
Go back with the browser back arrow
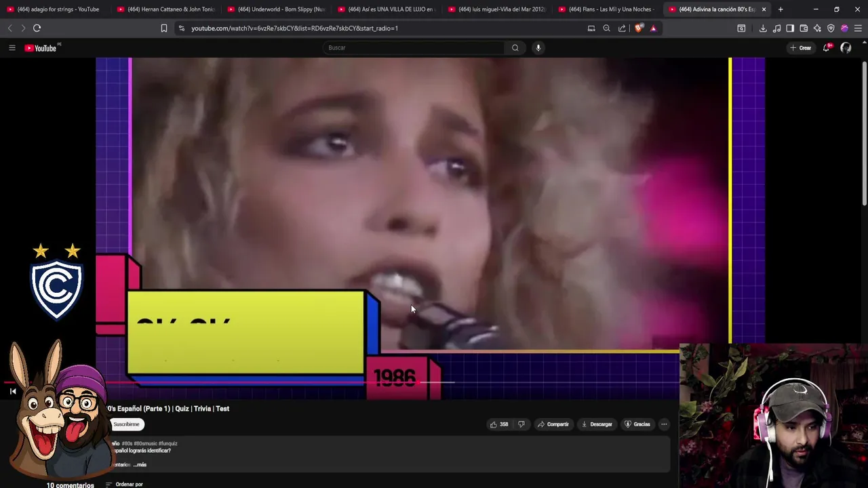[x=9, y=28]
